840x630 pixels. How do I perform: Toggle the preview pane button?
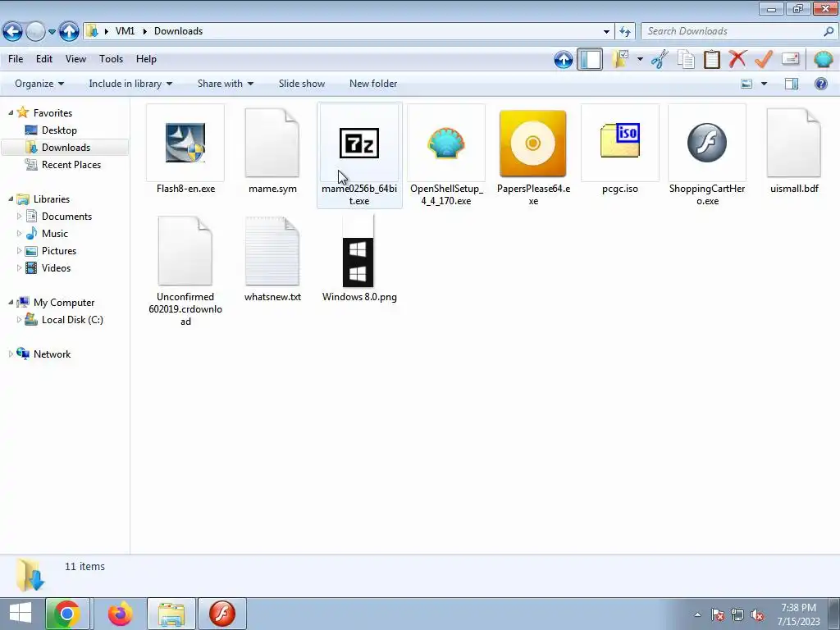click(x=792, y=84)
